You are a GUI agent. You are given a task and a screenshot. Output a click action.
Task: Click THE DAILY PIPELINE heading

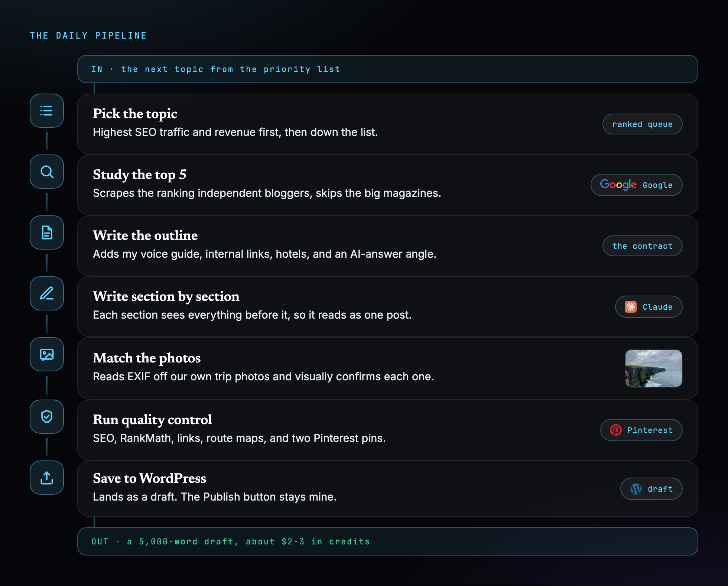(x=88, y=36)
